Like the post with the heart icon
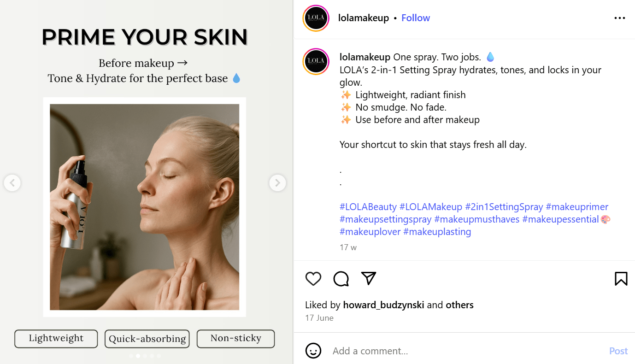 pyautogui.click(x=313, y=278)
